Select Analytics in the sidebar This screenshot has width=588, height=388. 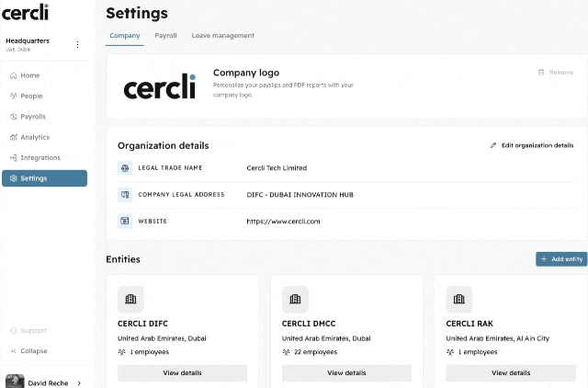coord(44,137)
